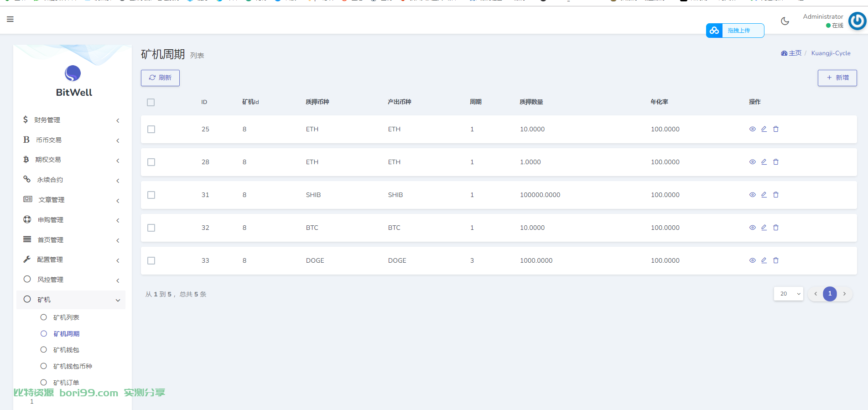Open 矿机钱包 submenu item
The width and height of the screenshot is (868, 410).
tap(66, 350)
